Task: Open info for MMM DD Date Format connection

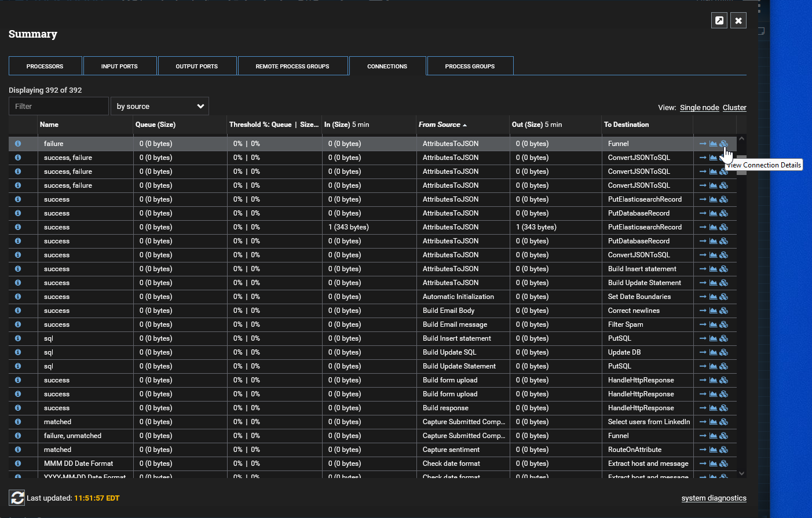Action: pyautogui.click(x=18, y=464)
